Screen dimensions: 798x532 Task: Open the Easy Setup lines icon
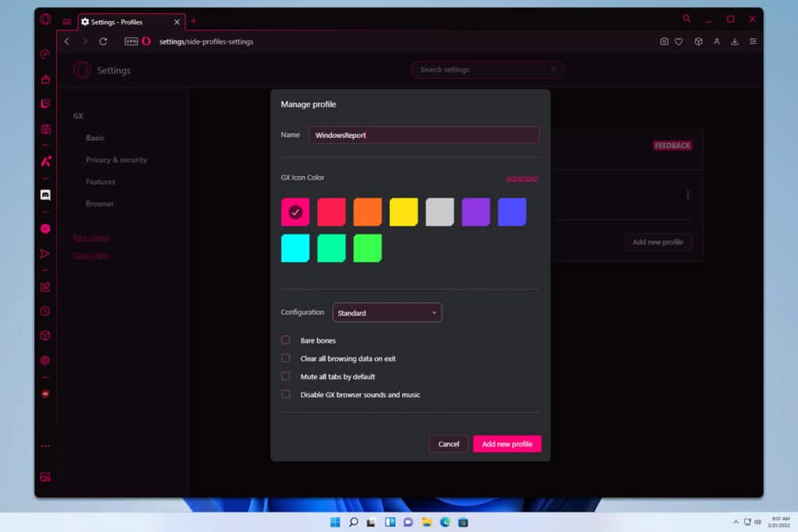coord(754,41)
